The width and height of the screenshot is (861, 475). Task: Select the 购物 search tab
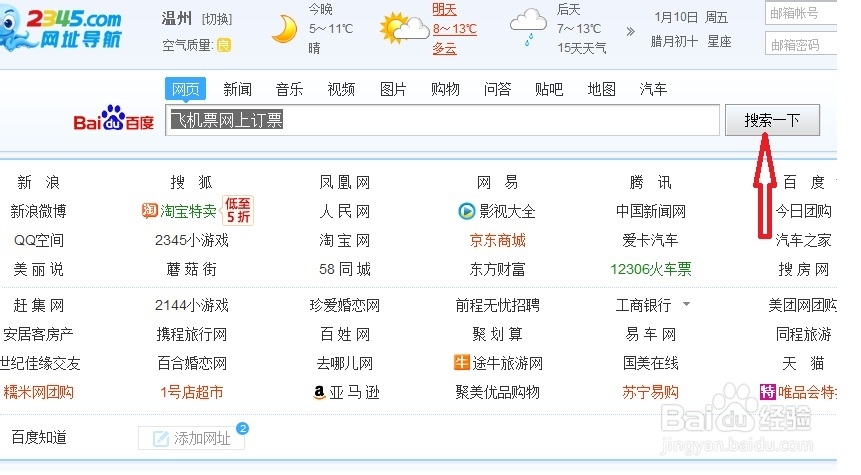tap(445, 89)
